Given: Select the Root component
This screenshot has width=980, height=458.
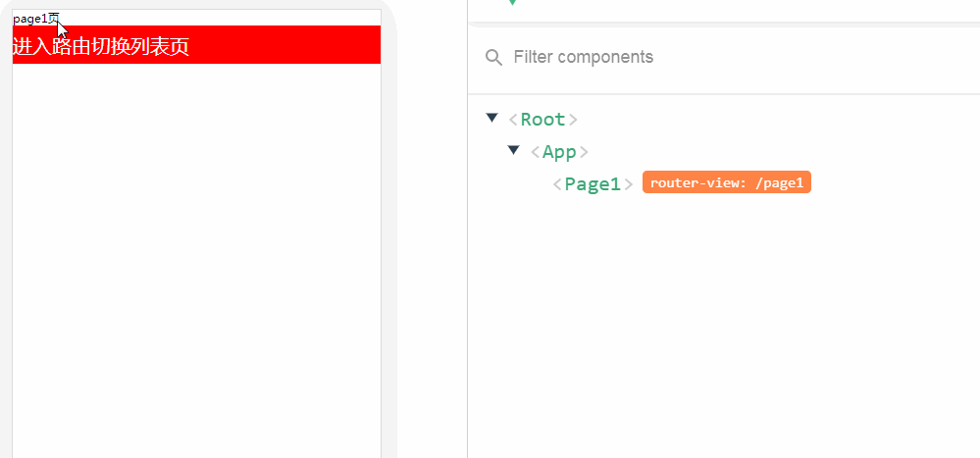Looking at the screenshot, I should click(542, 120).
